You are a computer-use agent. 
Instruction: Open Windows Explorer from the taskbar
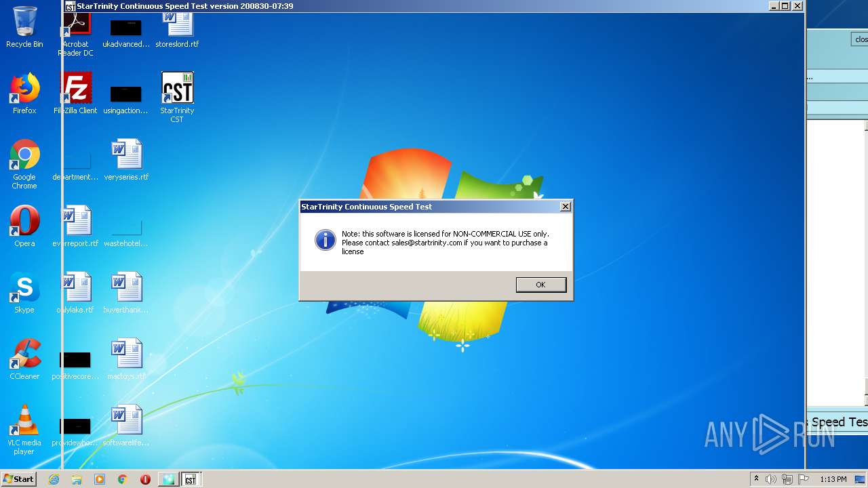coord(77,479)
